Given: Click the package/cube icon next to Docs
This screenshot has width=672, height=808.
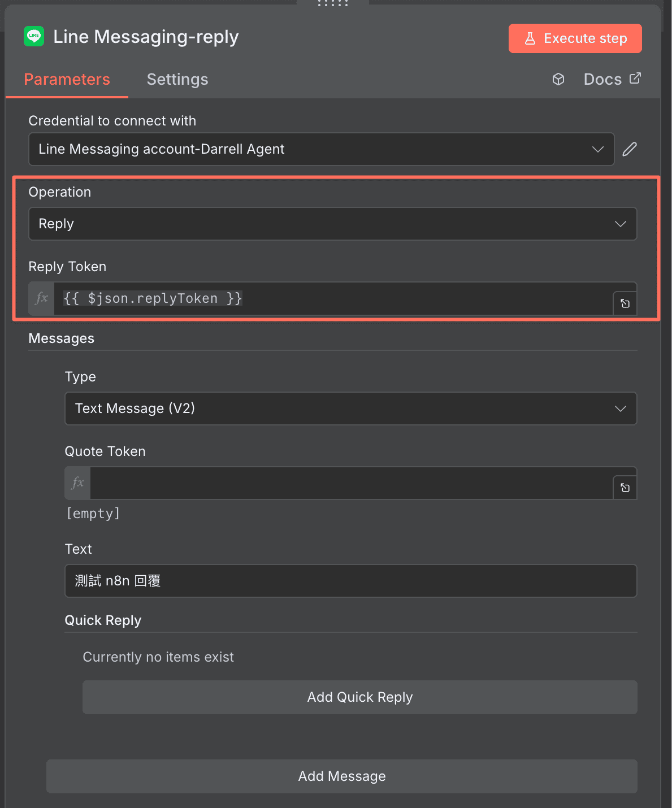Looking at the screenshot, I should click(558, 79).
